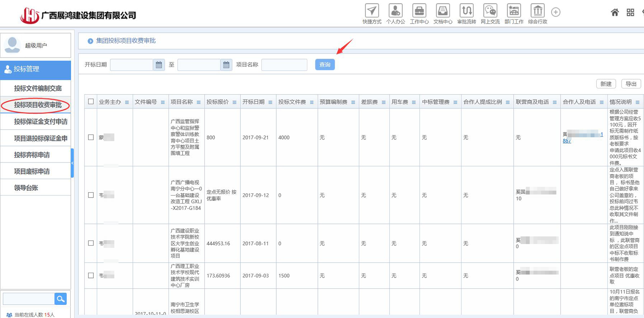Select 投标保证金支付申请 in the sidebar
Screen dimensions: 644x318
coord(40,122)
